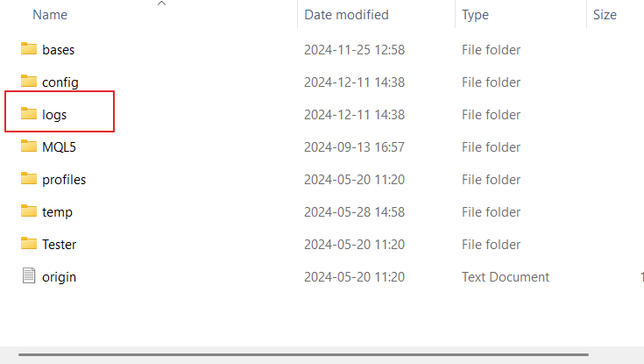644x364 pixels.
Task: Click the Text Document type of origin
Action: pos(506,277)
